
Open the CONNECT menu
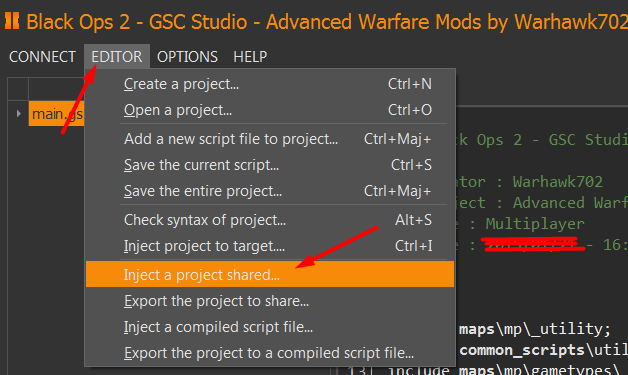tap(42, 56)
